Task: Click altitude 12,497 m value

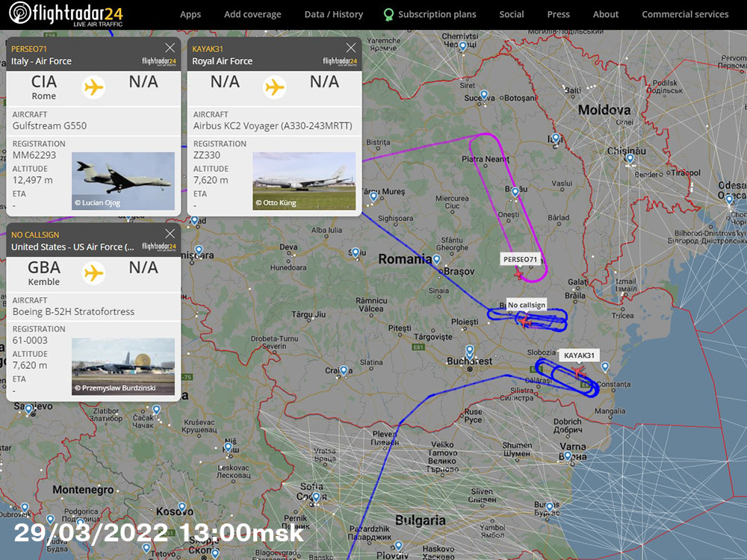Action: click(x=32, y=180)
